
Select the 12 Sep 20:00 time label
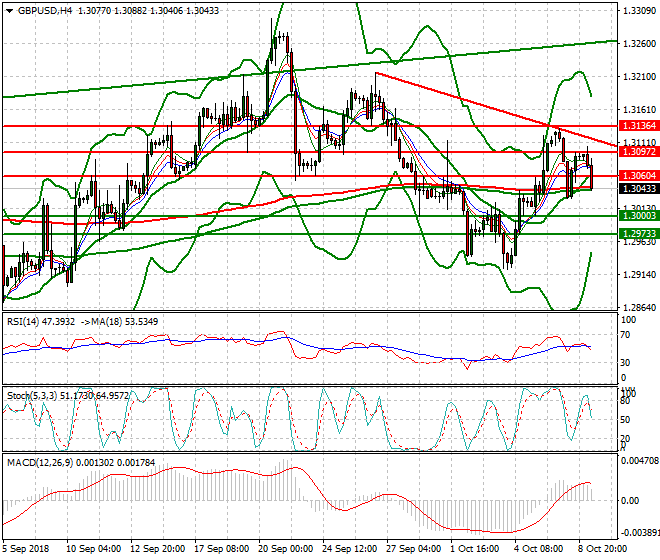tap(158, 549)
